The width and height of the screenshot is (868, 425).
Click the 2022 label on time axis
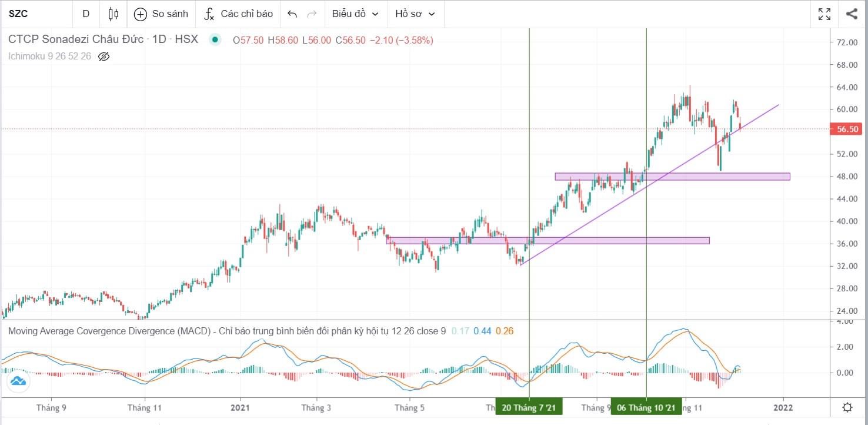[783, 407]
